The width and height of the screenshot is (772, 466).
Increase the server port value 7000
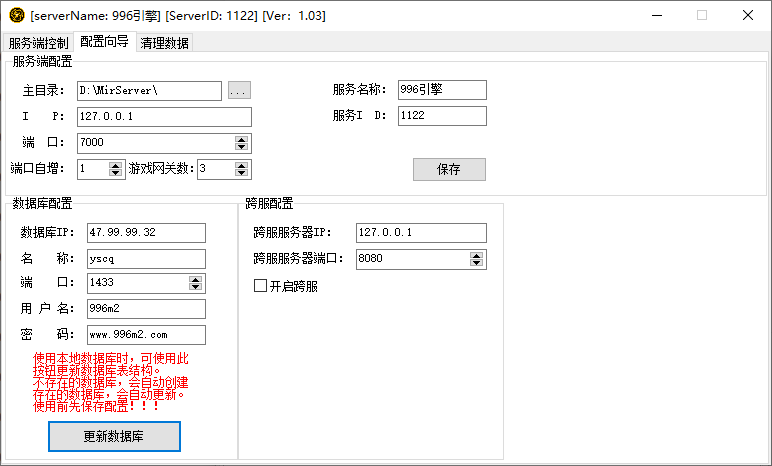[x=241, y=138]
